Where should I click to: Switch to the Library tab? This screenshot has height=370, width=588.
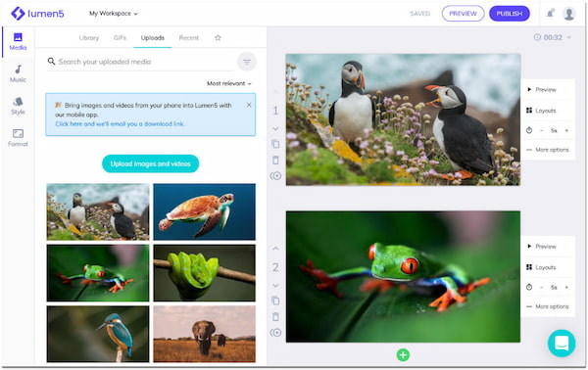[x=89, y=38]
